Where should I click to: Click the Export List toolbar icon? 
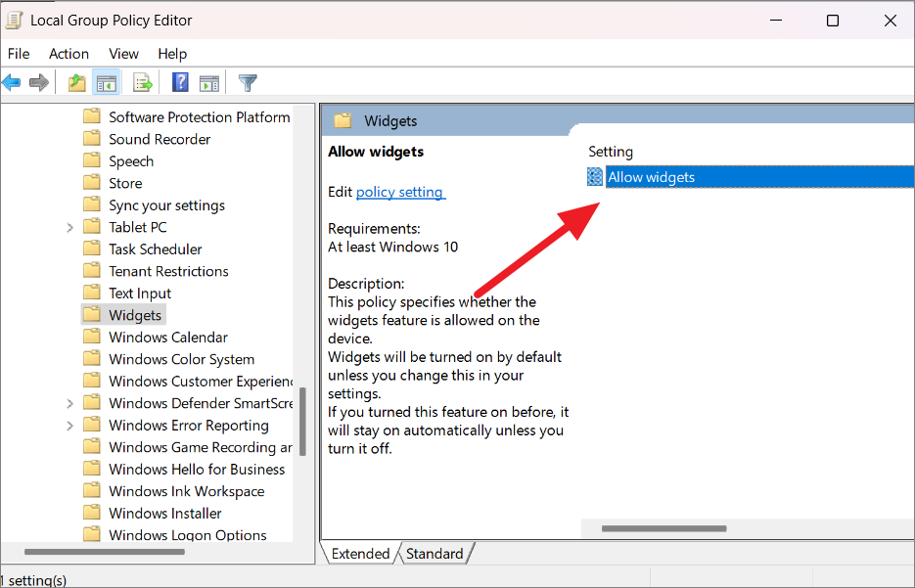coord(142,83)
